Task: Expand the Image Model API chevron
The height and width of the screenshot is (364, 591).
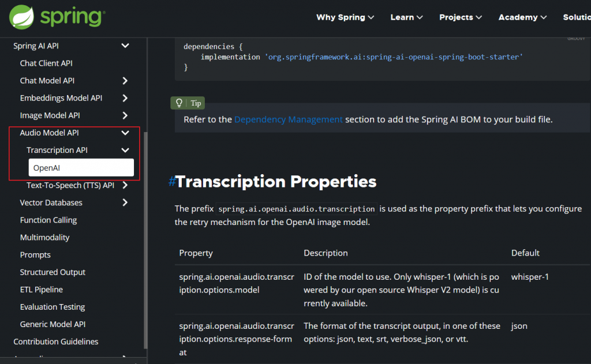Action: 125,115
